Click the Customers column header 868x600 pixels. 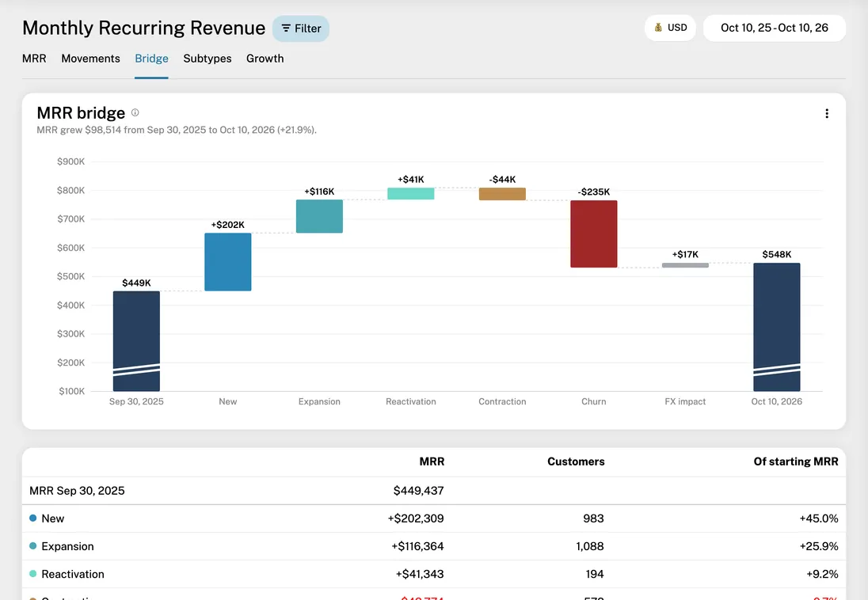576,461
